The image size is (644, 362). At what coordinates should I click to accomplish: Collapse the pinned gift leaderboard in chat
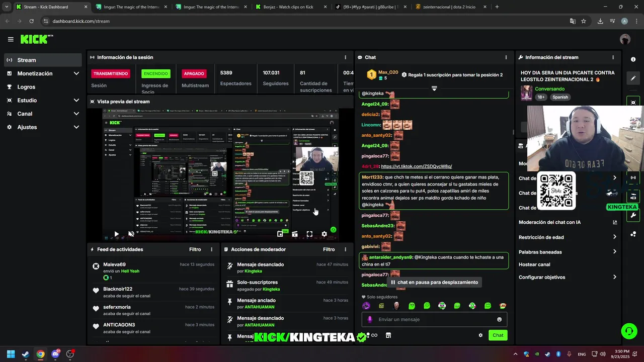[434, 88]
